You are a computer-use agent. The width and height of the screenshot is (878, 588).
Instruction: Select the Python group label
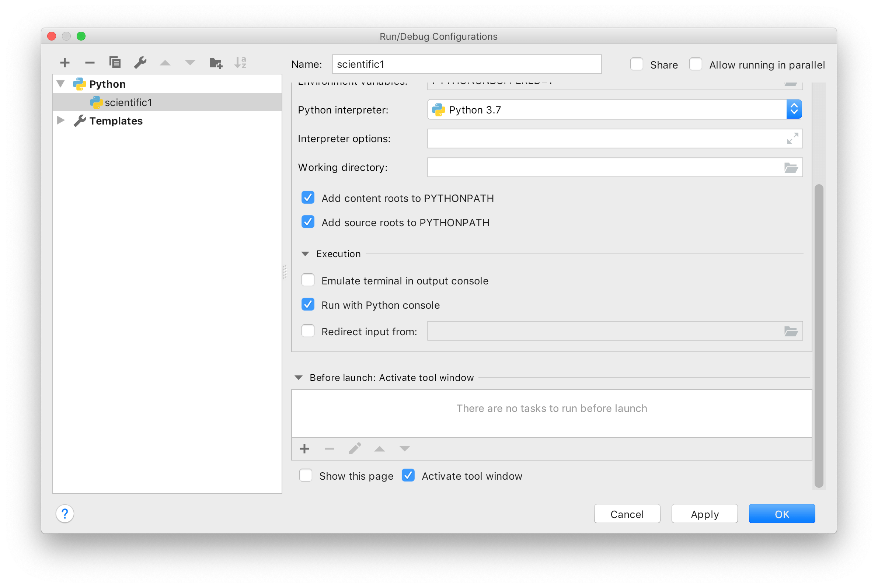[107, 84]
